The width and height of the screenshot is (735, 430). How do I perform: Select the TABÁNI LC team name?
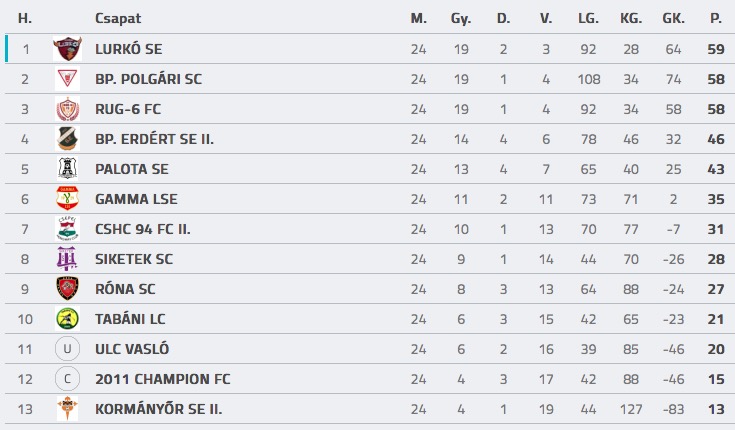pos(130,319)
